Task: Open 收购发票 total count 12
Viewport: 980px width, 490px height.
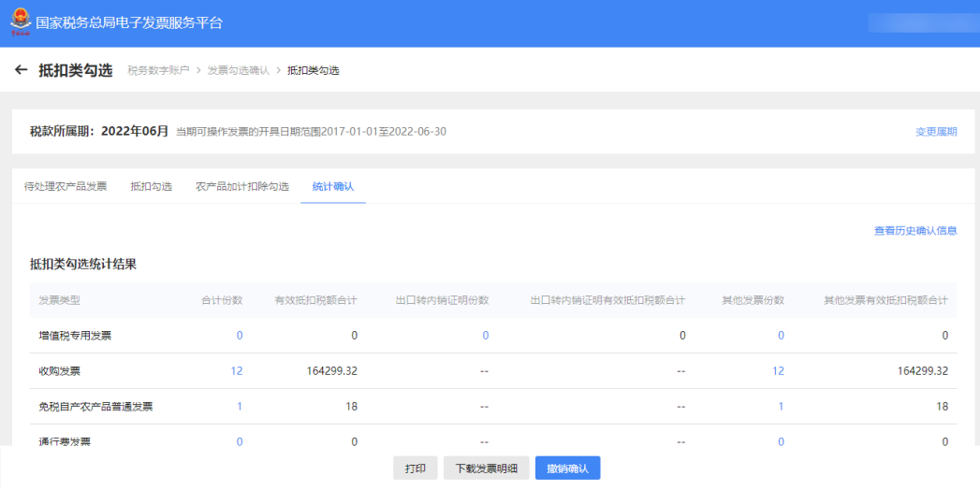Action: [236, 371]
